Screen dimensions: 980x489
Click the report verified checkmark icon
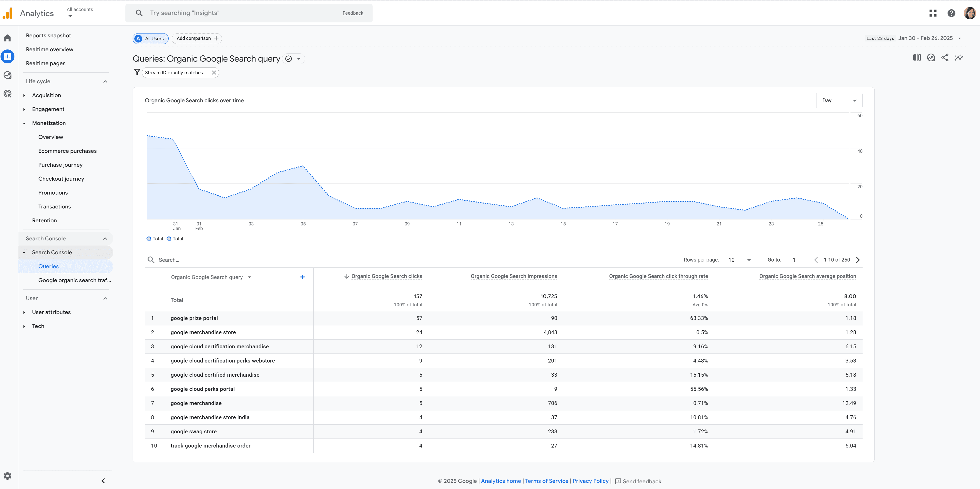point(289,58)
